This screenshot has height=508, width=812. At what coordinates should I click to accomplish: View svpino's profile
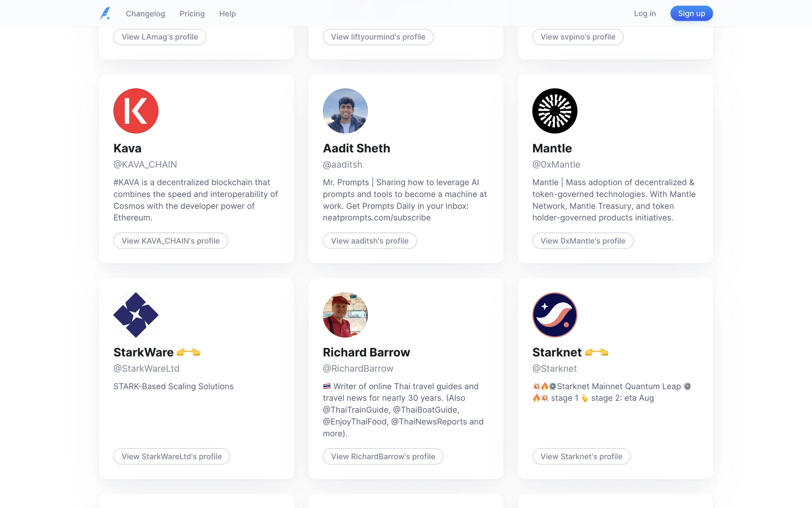click(578, 37)
